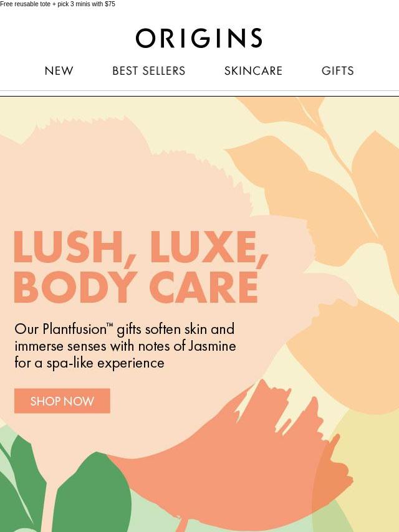Click the word Plantfusion in the description
This screenshot has height=532, width=399.
point(75,329)
